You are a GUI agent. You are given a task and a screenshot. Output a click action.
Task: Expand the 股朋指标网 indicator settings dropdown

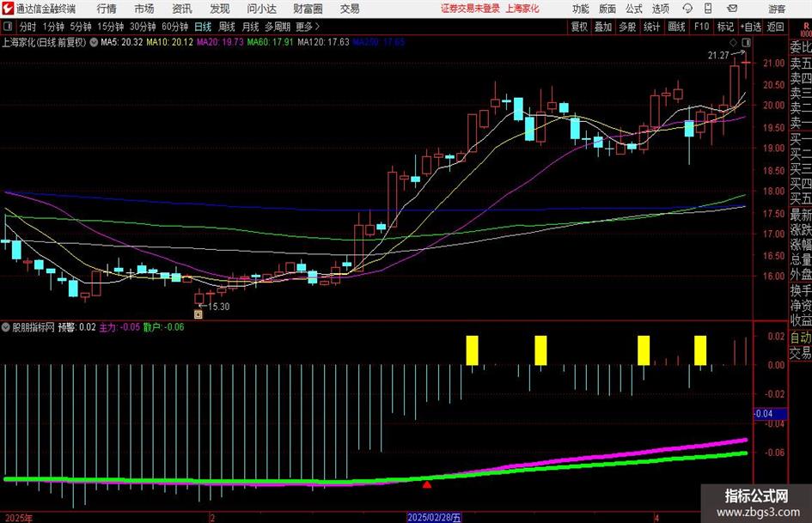point(6,327)
